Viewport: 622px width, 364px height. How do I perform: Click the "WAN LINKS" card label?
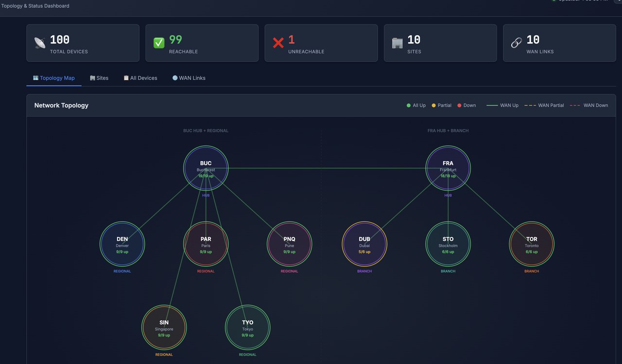click(x=540, y=51)
